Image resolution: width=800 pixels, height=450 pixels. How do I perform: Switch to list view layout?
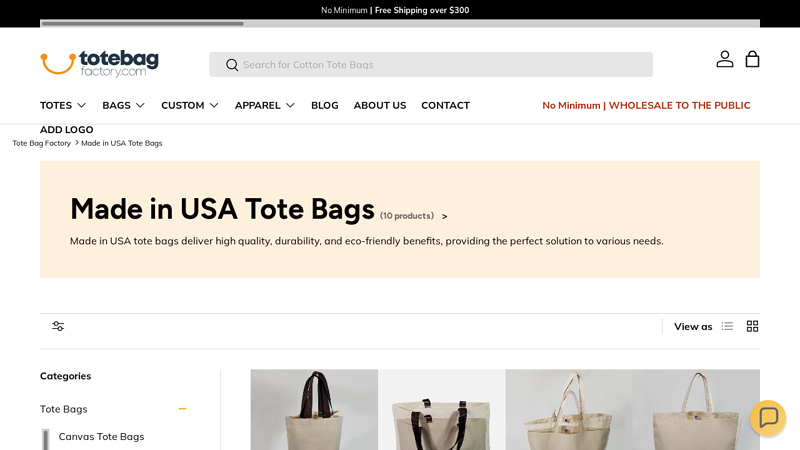click(727, 326)
